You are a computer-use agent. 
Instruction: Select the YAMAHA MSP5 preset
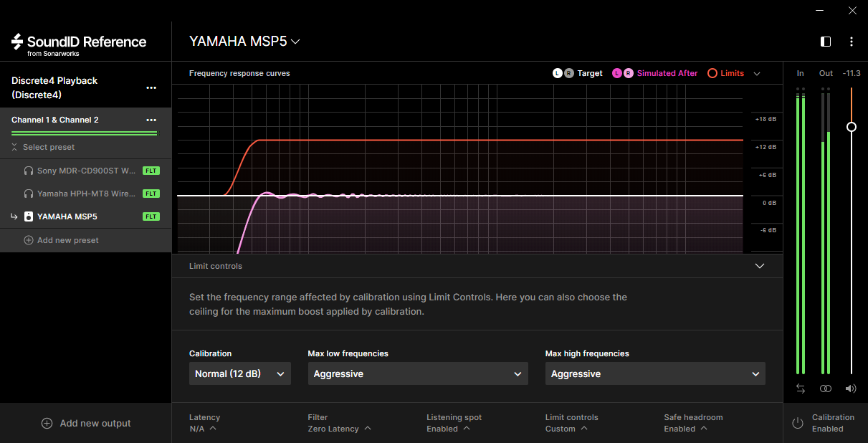coord(86,216)
